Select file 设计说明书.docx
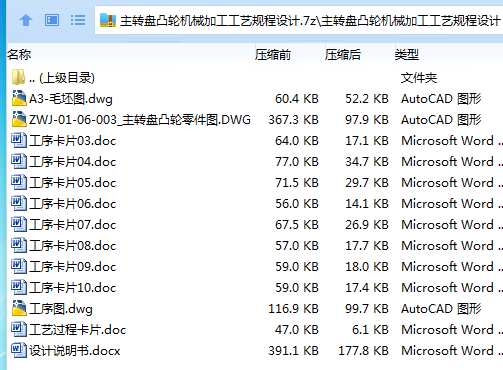This screenshot has width=503, height=370. (74, 351)
